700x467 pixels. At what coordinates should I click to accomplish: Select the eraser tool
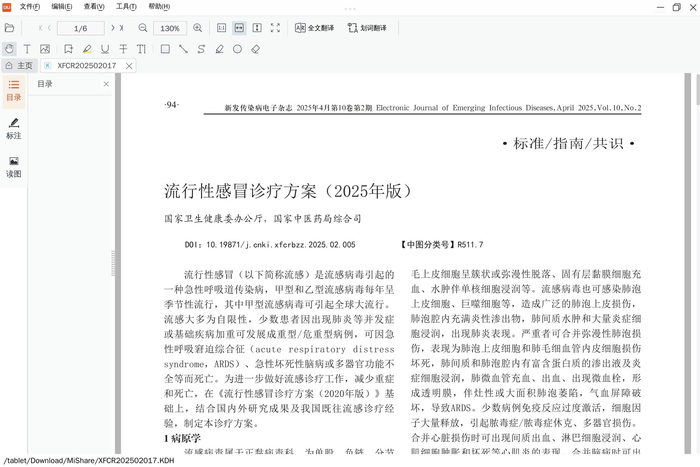pos(256,48)
